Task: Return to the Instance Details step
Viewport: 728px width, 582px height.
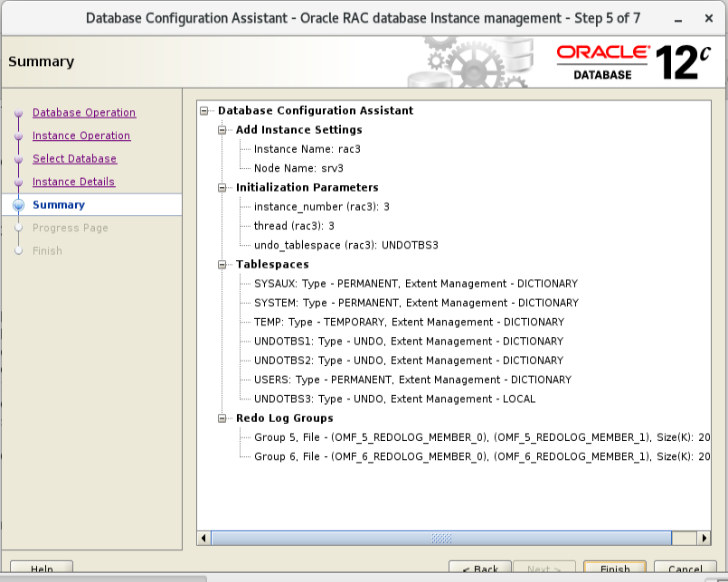Action: pos(73,182)
